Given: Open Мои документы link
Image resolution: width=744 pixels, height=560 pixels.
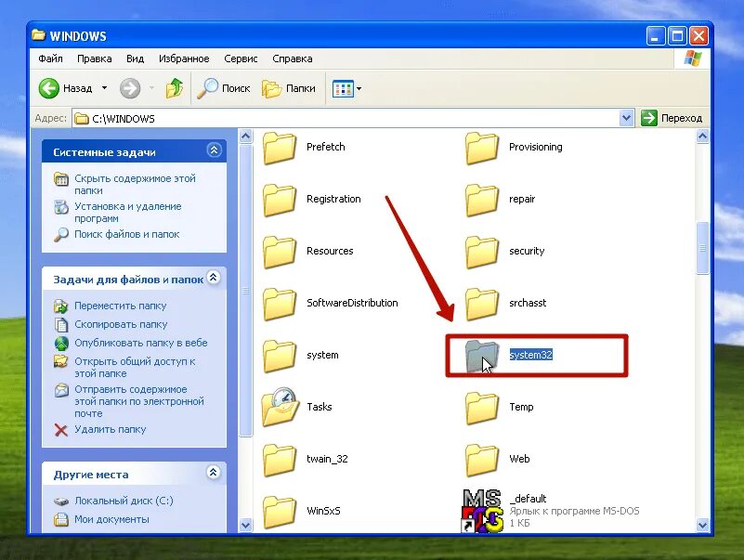Looking at the screenshot, I should pyautogui.click(x=111, y=519).
